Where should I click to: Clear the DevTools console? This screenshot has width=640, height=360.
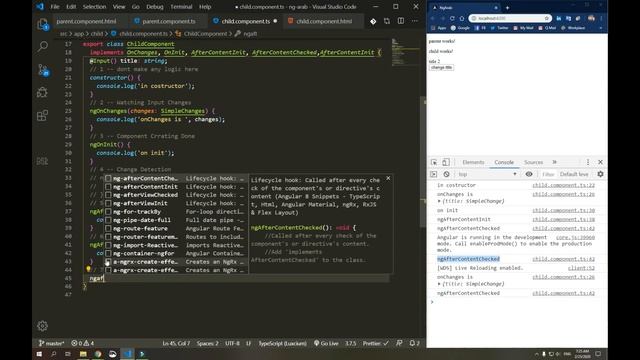pos(447,174)
